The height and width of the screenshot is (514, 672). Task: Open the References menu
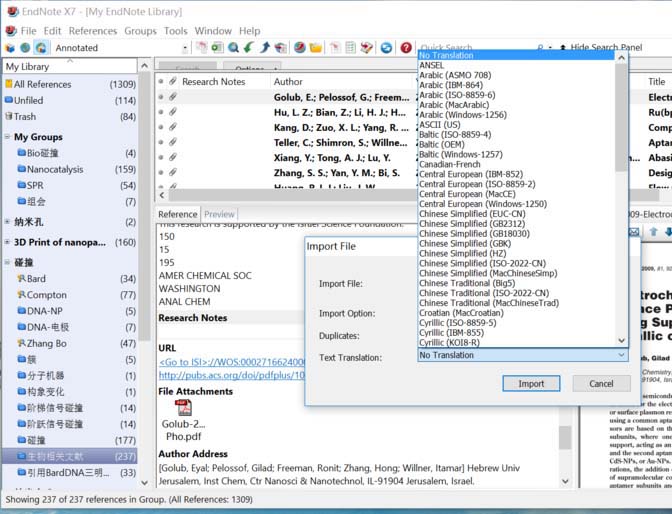pyautogui.click(x=92, y=31)
